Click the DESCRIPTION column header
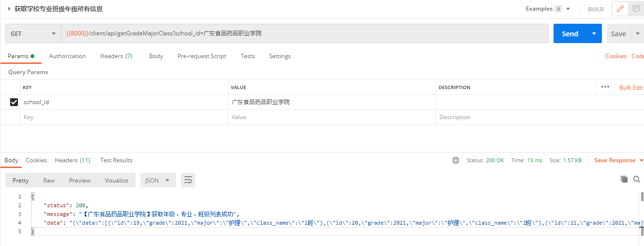 [x=454, y=88]
